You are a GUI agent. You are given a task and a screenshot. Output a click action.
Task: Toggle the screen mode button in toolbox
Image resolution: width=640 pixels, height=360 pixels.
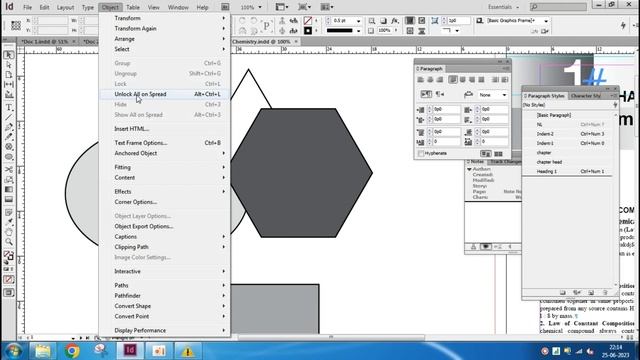(x=9, y=293)
